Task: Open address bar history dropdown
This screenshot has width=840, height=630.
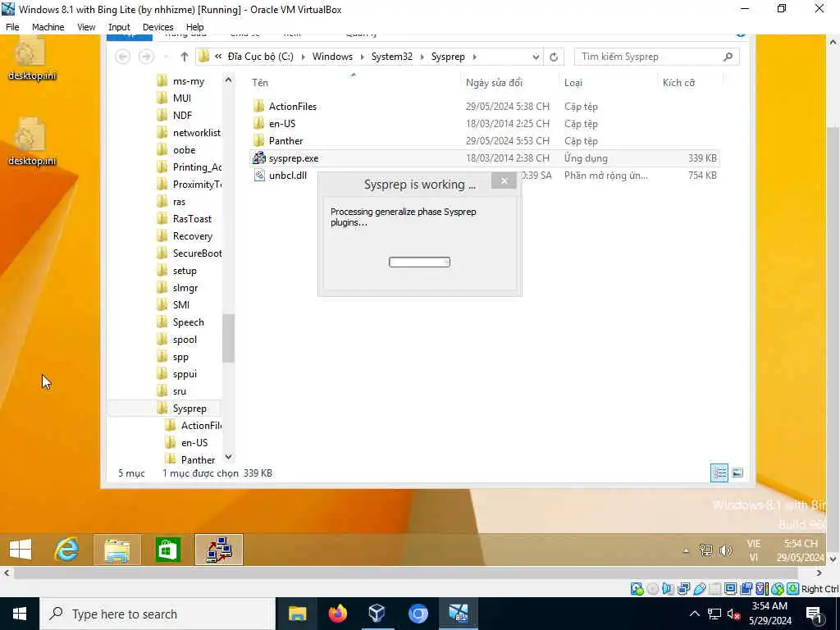Action: [536, 57]
